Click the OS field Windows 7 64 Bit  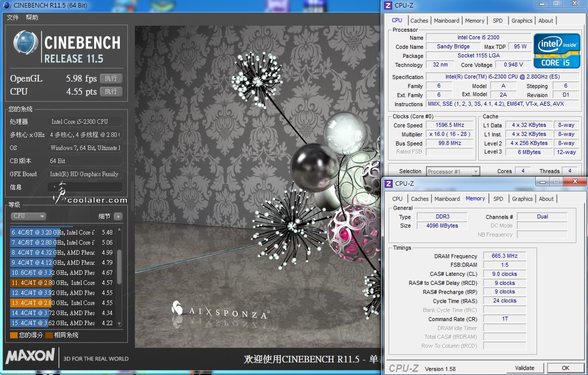[85, 148]
